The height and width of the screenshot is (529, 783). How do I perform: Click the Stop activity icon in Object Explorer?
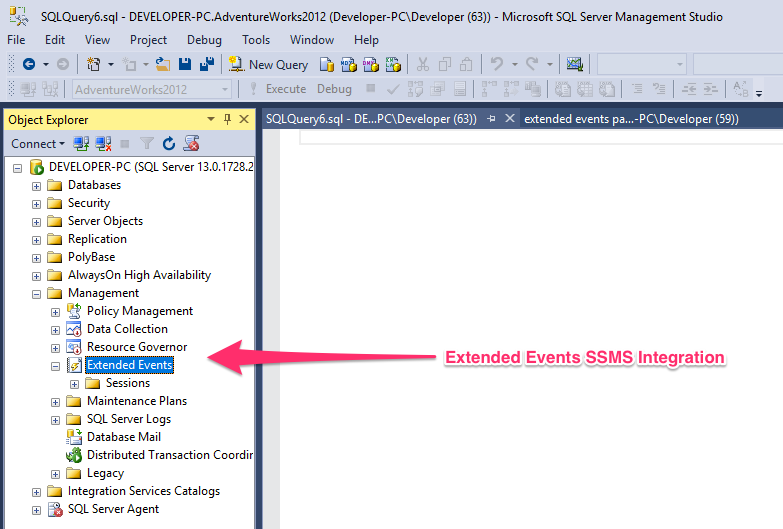(125, 144)
